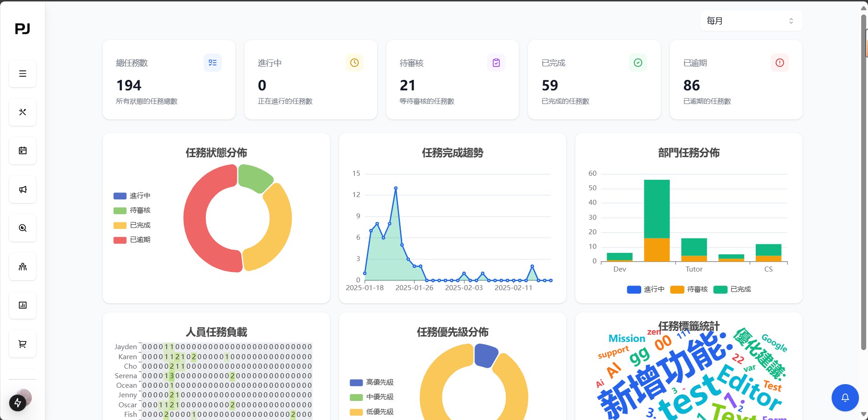Click the peak data point on the trend chart
Screen dimensions: 868x420
pyautogui.click(x=395, y=187)
